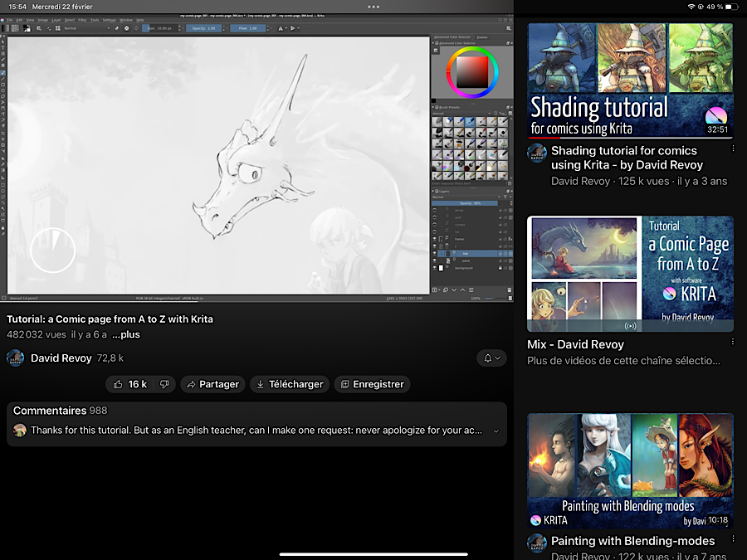Image resolution: width=747 pixels, height=560 pixels.
Task: Tap the thumbs-down dislike icon
Action: [164, 384]
